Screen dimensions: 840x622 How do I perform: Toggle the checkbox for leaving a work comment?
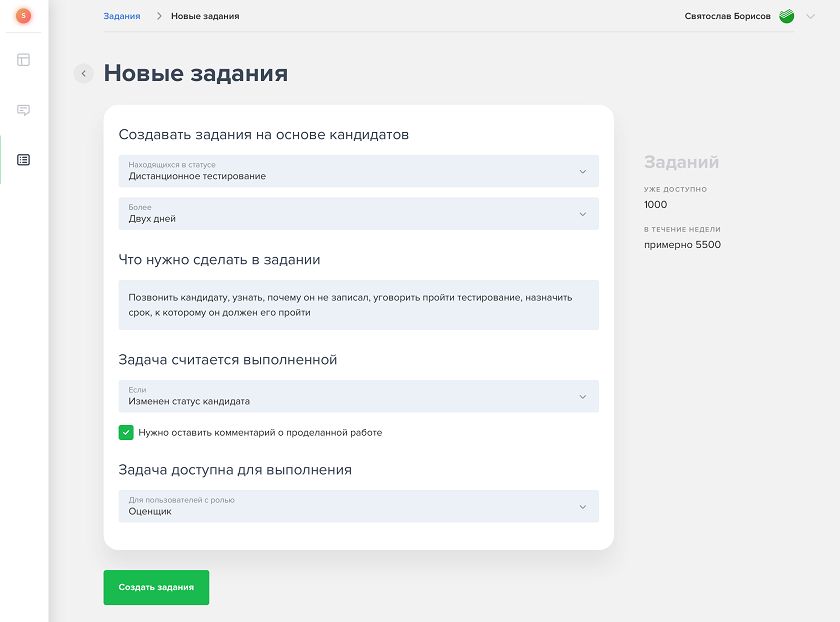coord(126,432)
